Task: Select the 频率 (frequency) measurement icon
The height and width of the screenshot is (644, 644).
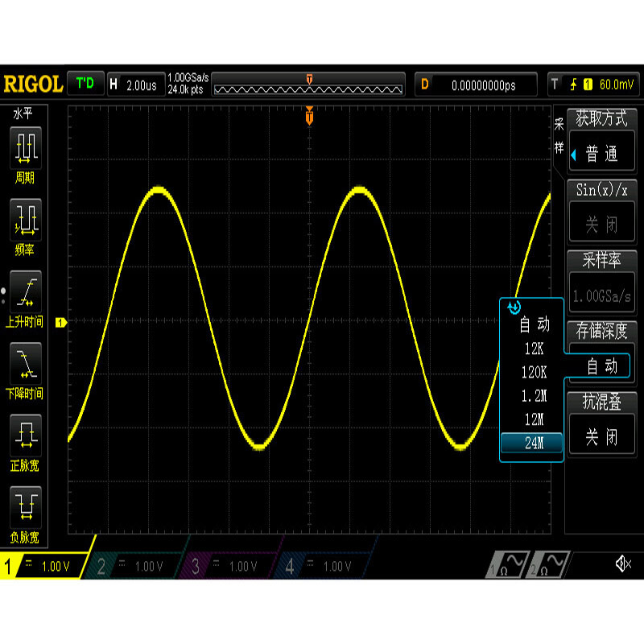Action: pos(26,217)
